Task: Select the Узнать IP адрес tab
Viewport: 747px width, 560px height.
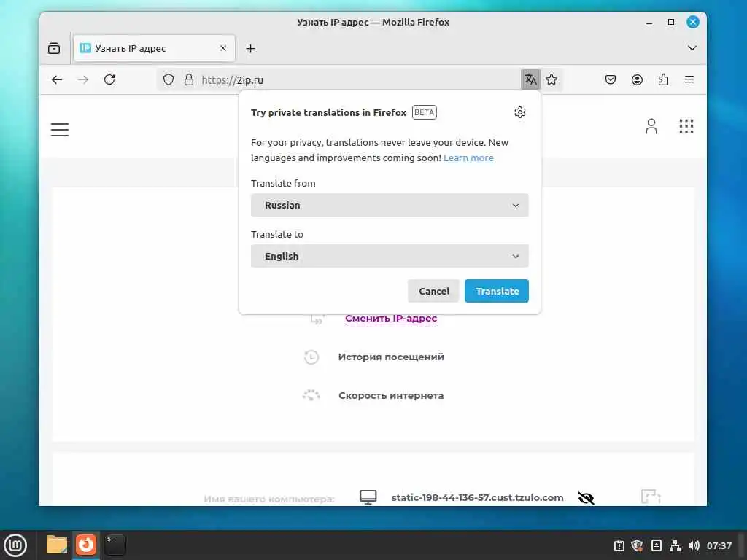Action: [x=154, y=48]
